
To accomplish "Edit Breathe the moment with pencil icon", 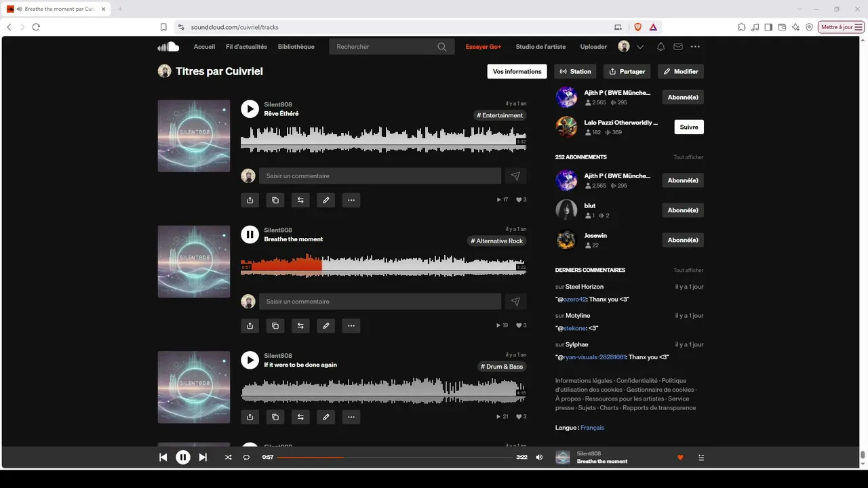I will point(326,325).
